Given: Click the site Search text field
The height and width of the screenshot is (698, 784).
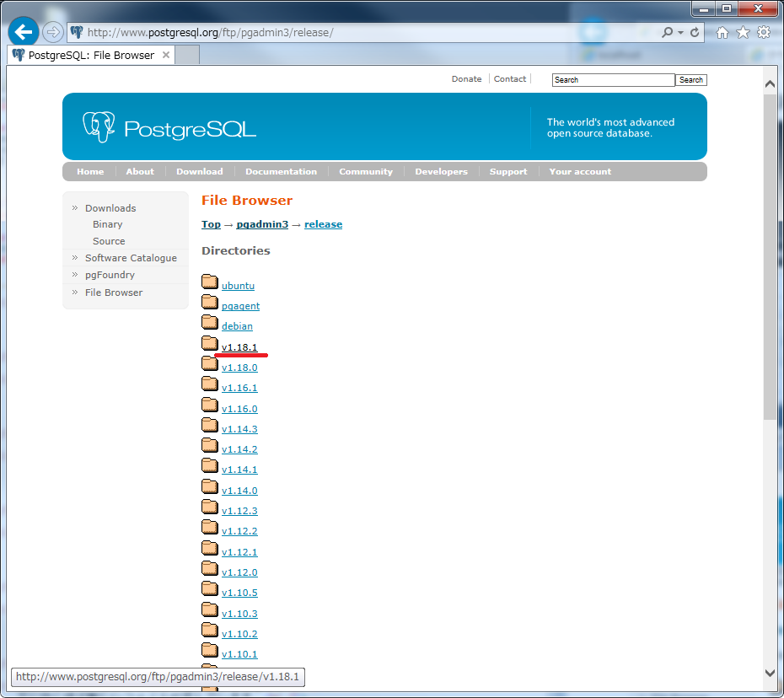Looking at the screenshot, I should tap(613, 80).
